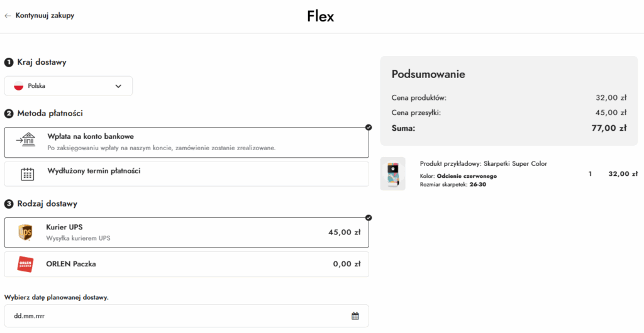Screen dimensions: 644x333
Task: Click the Flex store logo
Action: coord(321,16)
